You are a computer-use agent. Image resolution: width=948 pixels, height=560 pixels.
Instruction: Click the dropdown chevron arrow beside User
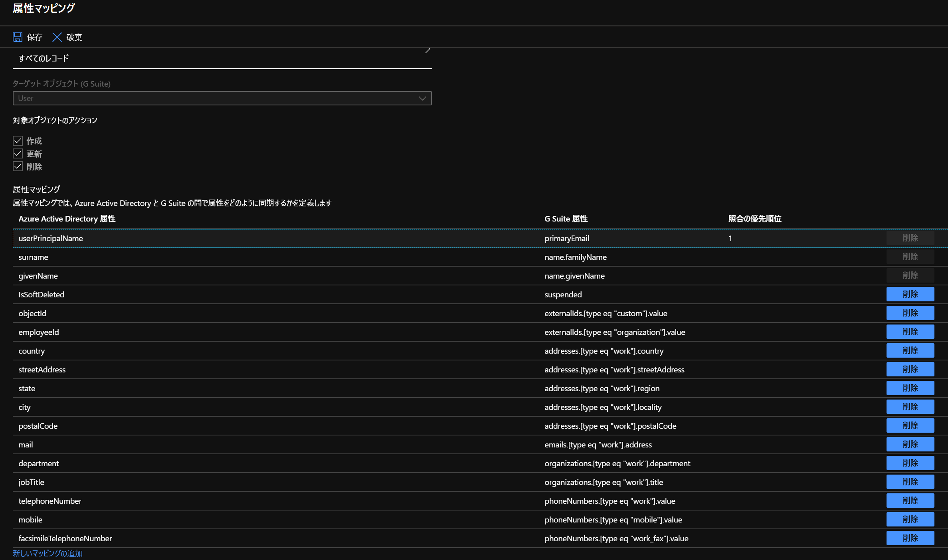click(x=422, y=98)
